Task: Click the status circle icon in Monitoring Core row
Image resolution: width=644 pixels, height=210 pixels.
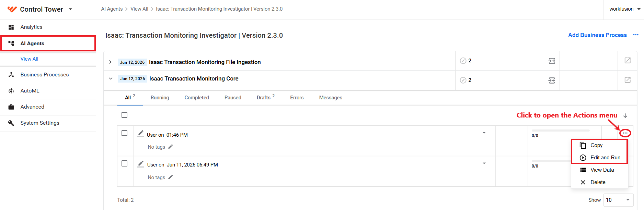Action: click(463, 80)
